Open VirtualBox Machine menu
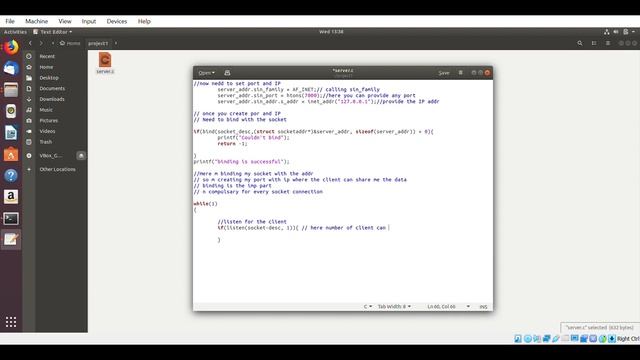This screenshot has width=640, height=360. click(36, 21)
